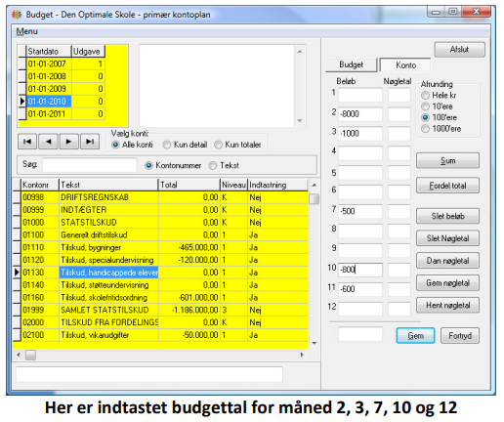The height and width of the screenshot is (422, 504).
Task: Go to next record arrow button
Action: pos(68,142)
